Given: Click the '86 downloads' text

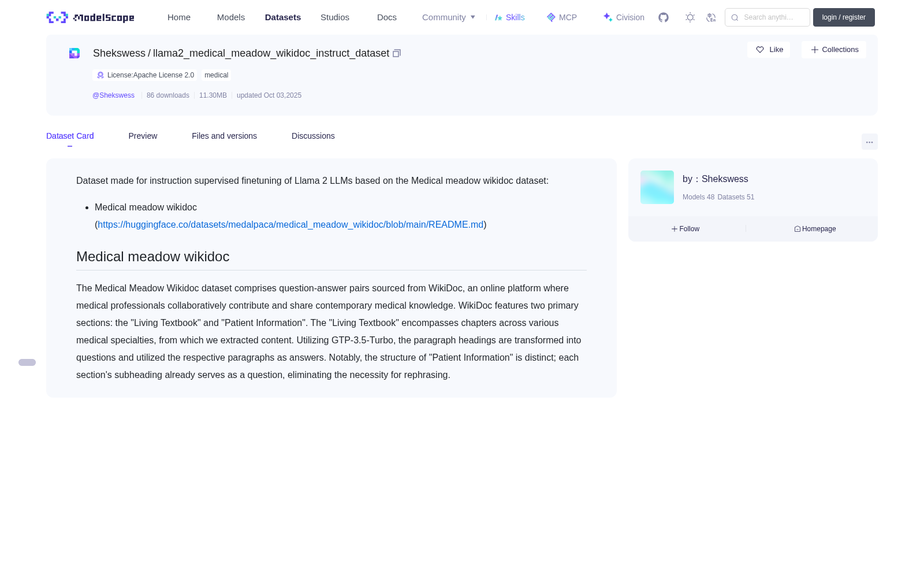Looking at the screenshot, I should click(x=168, y=95).
